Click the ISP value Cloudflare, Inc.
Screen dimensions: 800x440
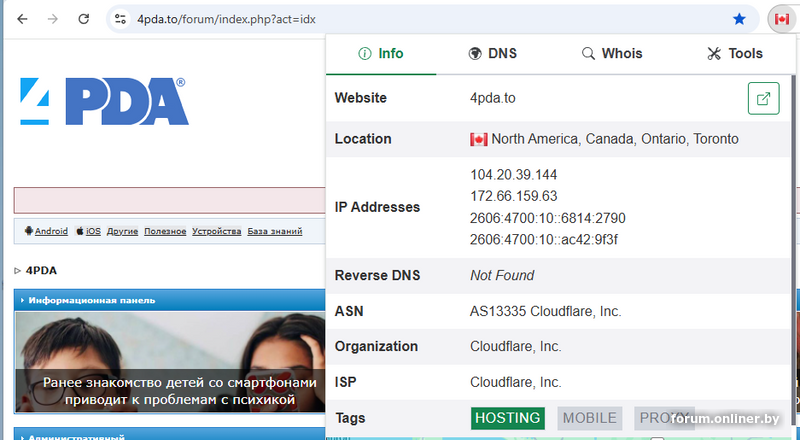(515, 382)
